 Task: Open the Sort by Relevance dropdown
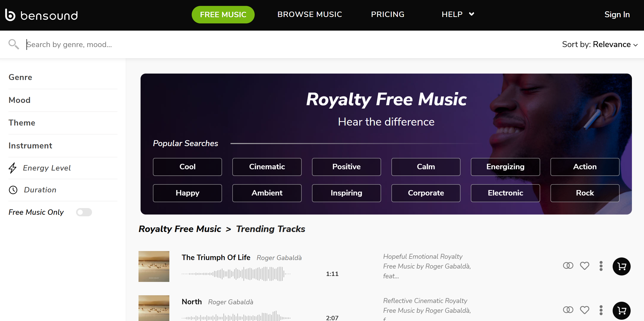pyautogui.click(x=600, y=44)
